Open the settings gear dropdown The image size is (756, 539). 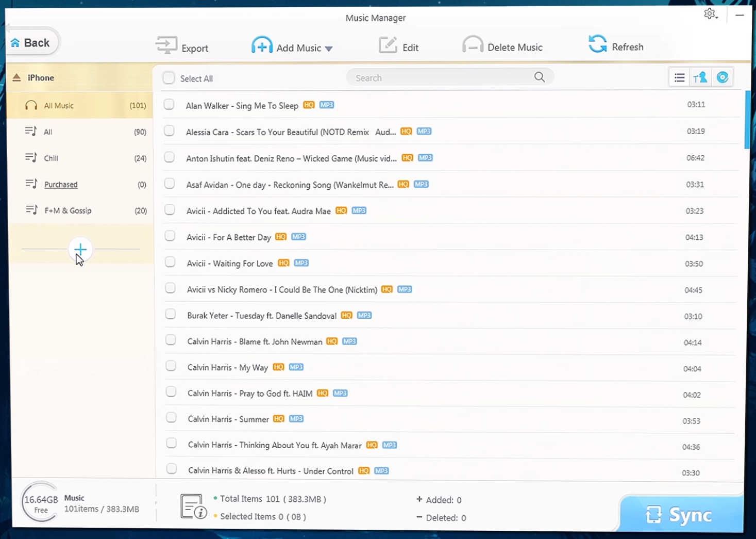tap(711, 14)
